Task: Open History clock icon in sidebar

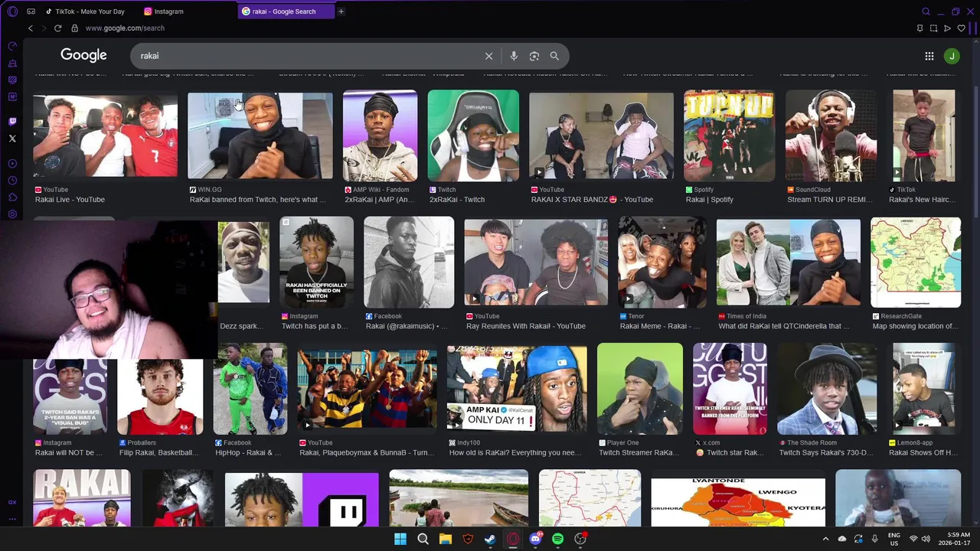Action: pyautogui.click(x=12, y=181)
